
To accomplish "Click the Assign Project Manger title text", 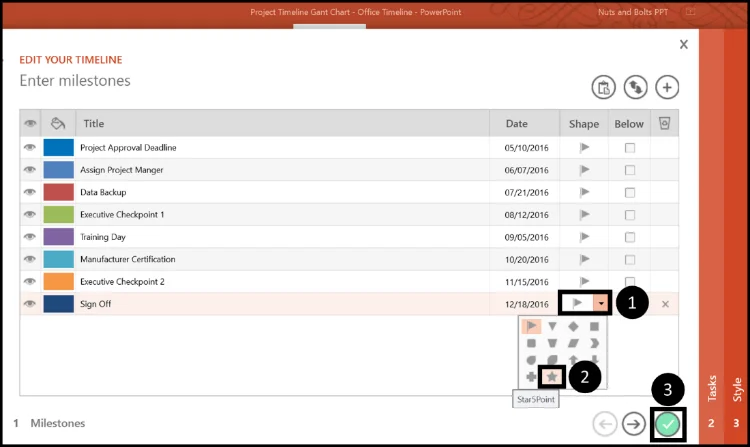I will [x=121, y=170].
